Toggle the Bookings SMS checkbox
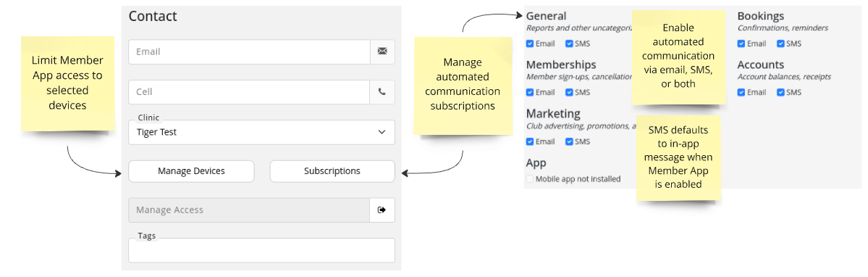This screenshot has height=277, width=868. pyautogui.click(x=780, y=44)
